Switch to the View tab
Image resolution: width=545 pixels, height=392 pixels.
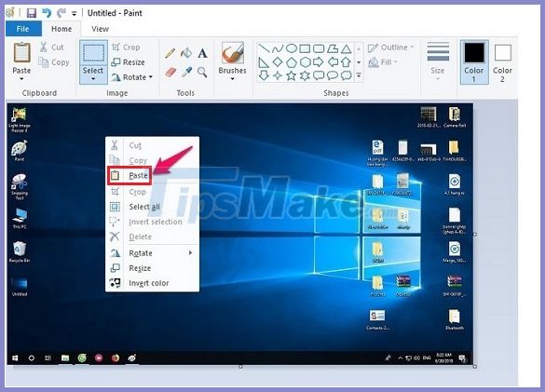pyautogui.click(x=100, y=29)
